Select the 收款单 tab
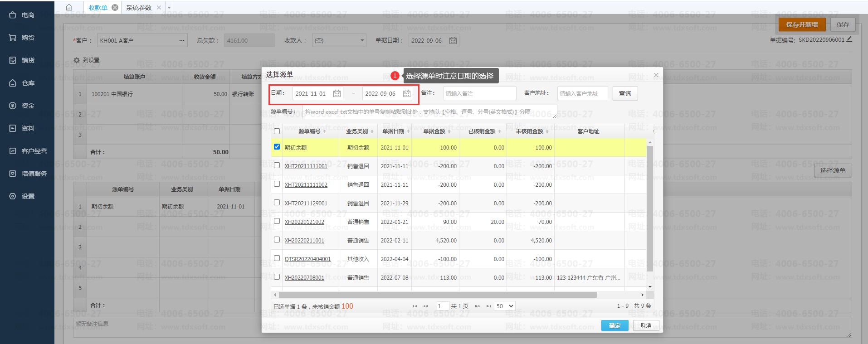868x344 pixels. [x=98, y=8]
